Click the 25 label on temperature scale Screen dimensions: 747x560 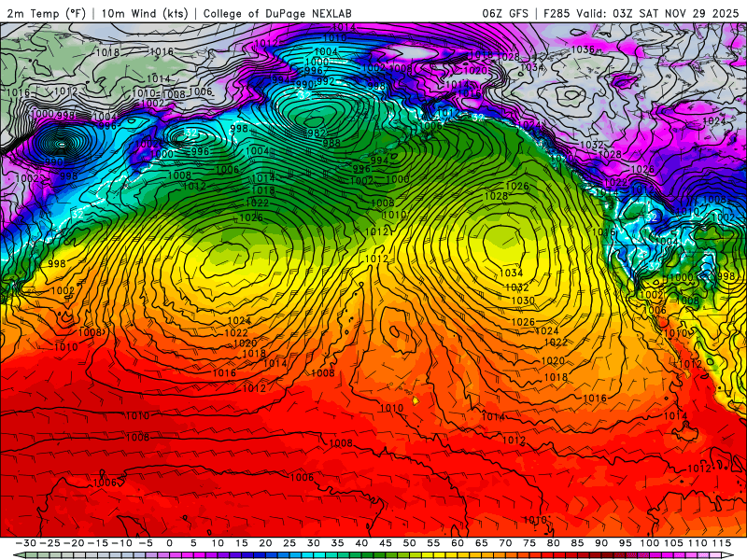click(289, 543)
